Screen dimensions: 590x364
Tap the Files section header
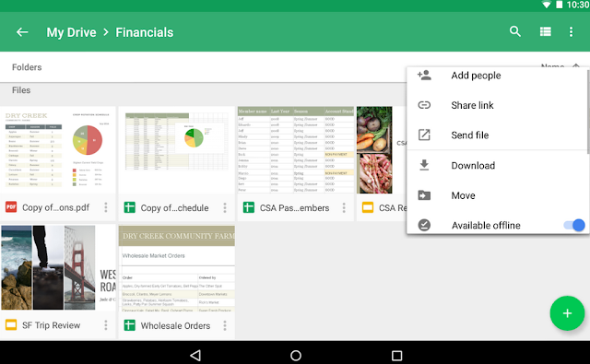[x=21, y=90]
